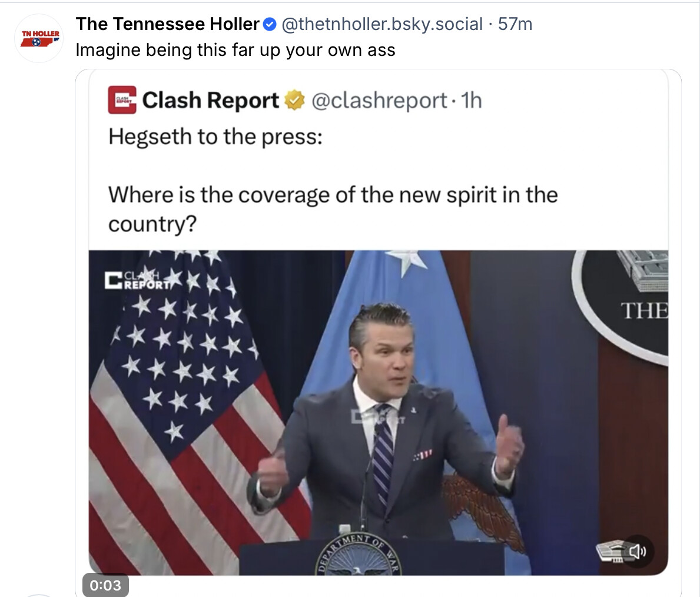Screen dimensions: 700x597
Task: Click the Clash Report account name
Action: pos(211,101)
